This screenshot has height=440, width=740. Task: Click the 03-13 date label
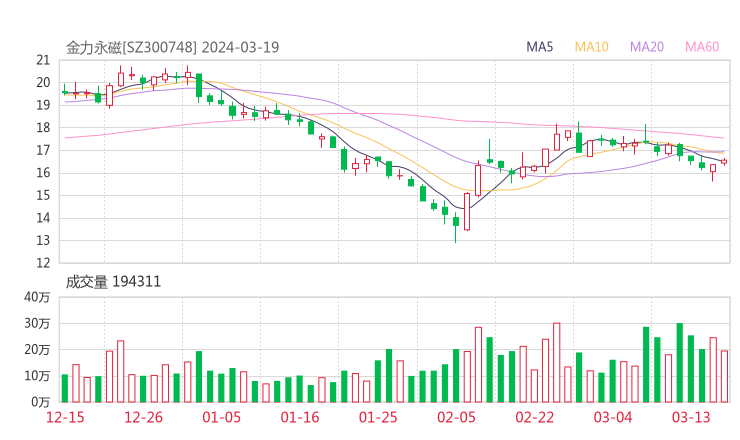[691, 417]
